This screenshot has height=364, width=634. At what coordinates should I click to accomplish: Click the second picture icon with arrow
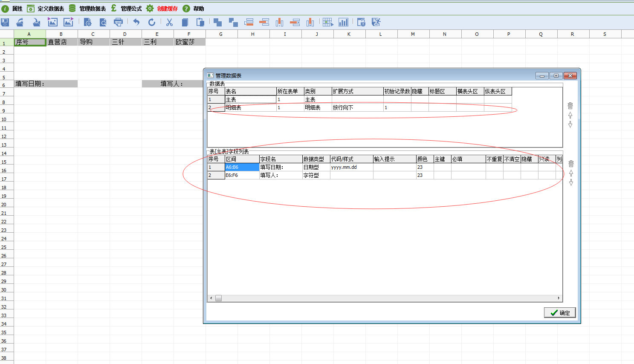point(68,22)
